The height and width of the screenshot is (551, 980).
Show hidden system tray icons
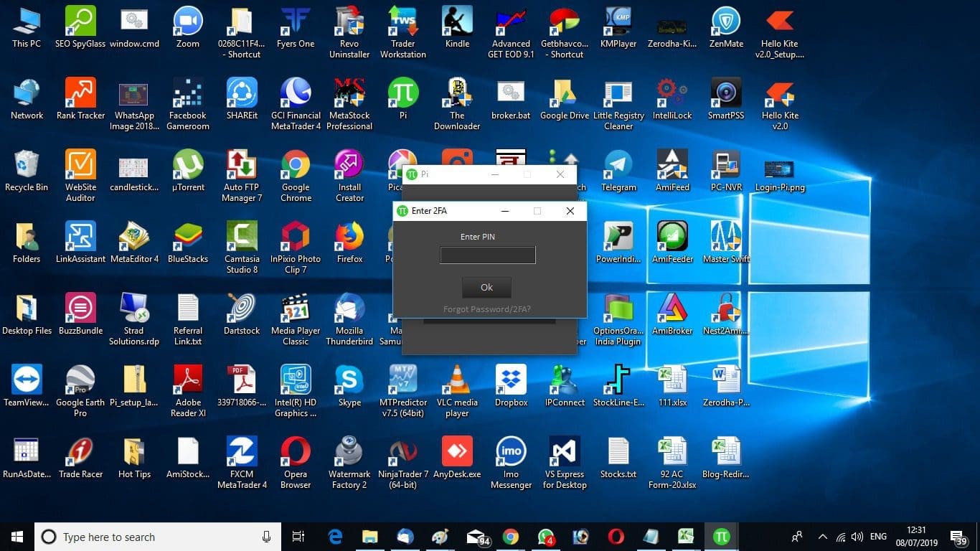pyautogui.click(x=822, y=537)
